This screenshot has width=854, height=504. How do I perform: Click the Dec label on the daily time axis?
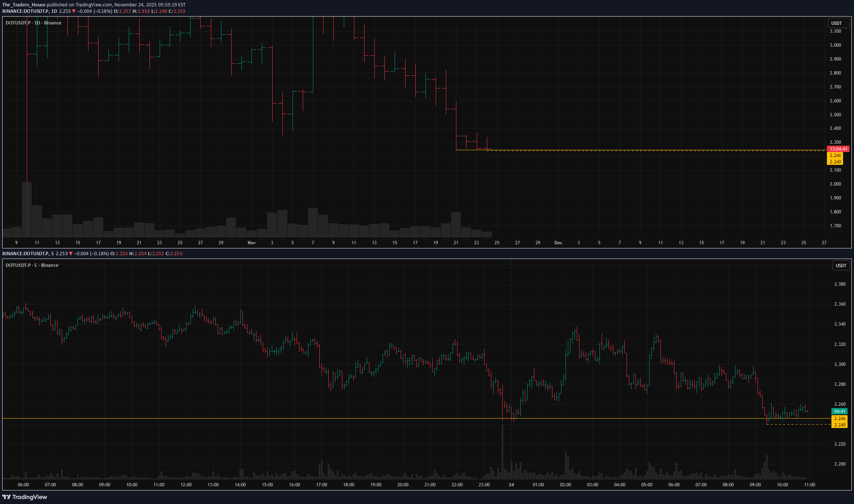[558, 243]
